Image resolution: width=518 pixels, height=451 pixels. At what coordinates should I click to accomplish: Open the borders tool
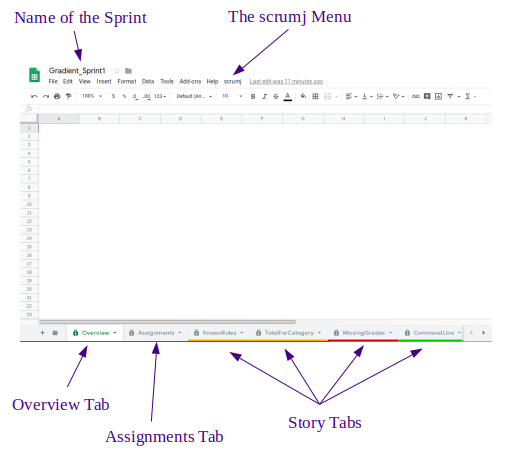315,96
